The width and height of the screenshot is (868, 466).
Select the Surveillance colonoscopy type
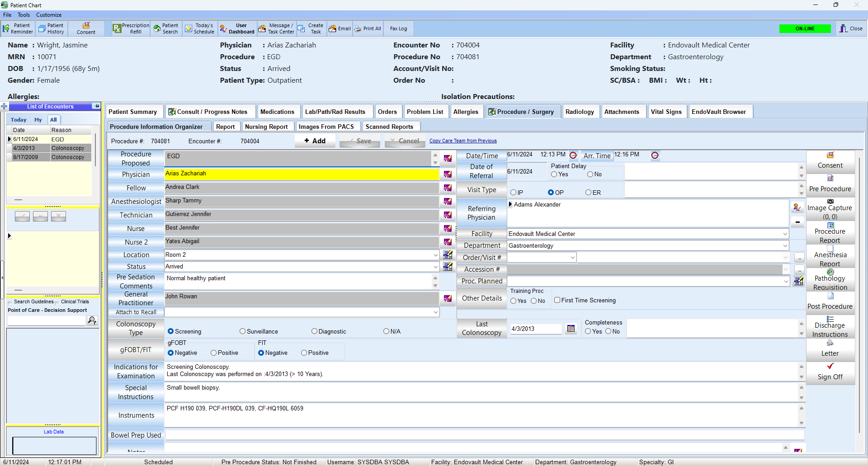pyautogui.click(x=243, y=331)
